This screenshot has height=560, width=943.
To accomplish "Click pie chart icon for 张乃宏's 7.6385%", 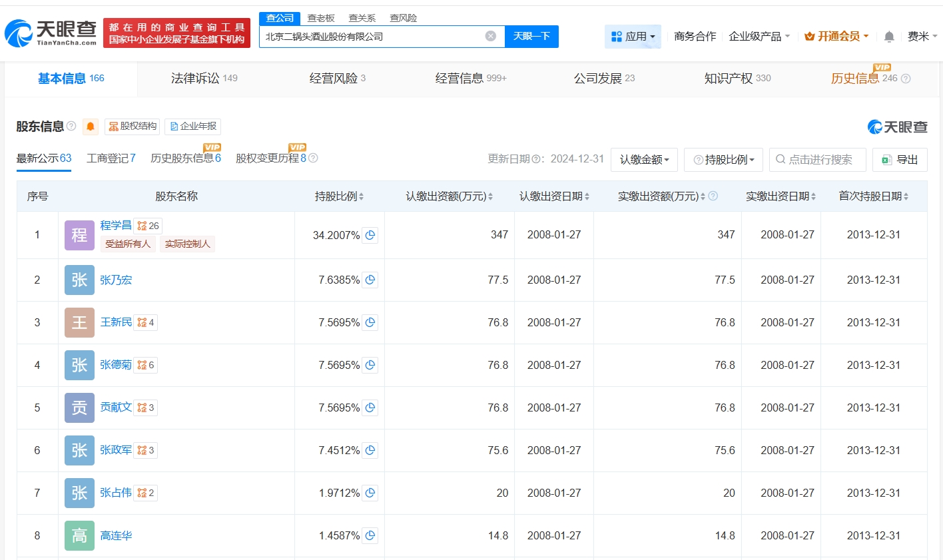I will (x=370, y=280).
